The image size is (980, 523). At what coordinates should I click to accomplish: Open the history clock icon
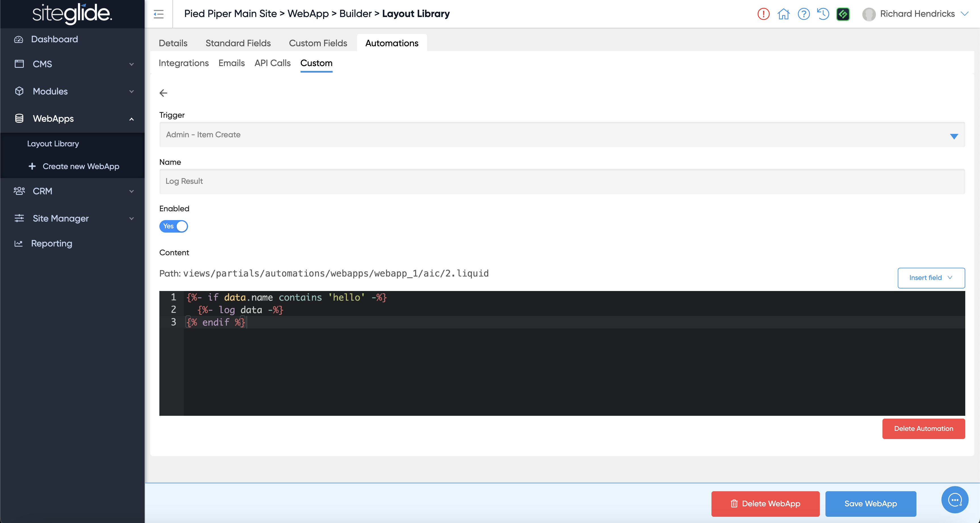tap(823, 14)
